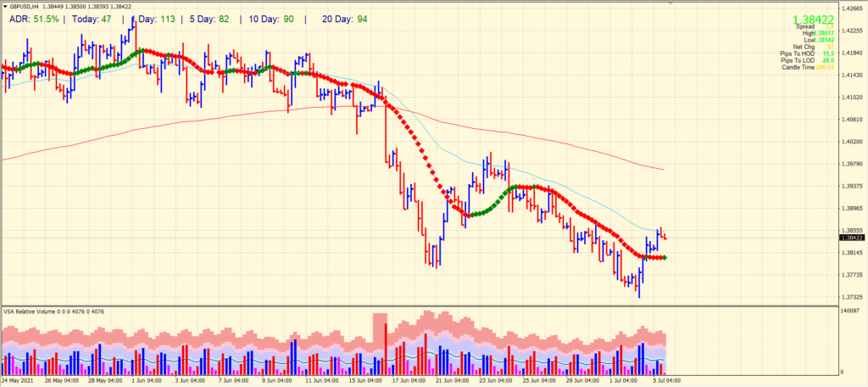Image resolution: width=868 pixels, height=387 pixels.
Task: Click the Today: 47 range label
Action: click(x=92, y=18)
